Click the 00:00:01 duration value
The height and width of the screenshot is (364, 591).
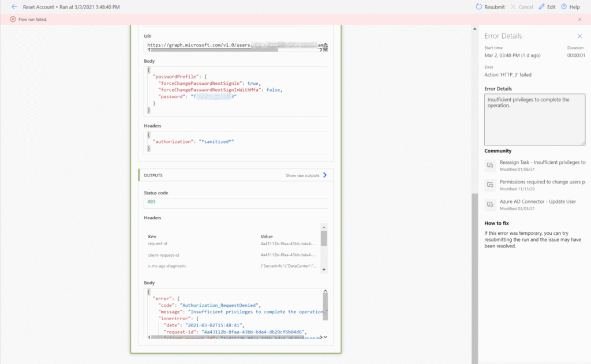[x=576, y=55]
